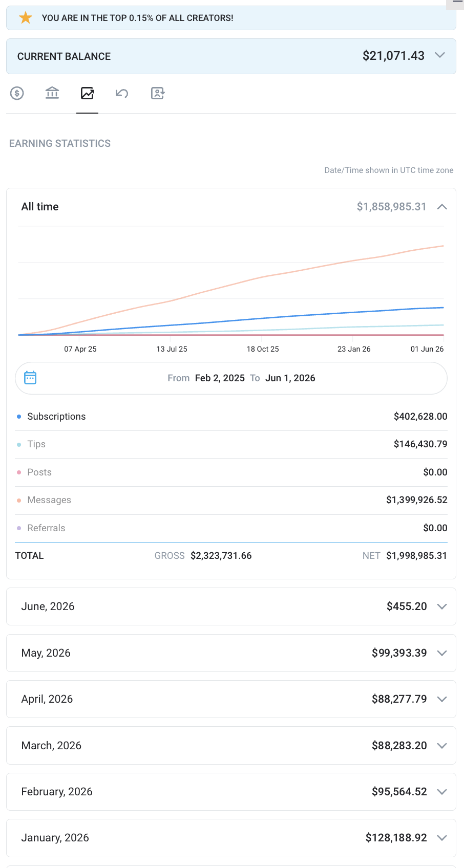Expand the Current Balance chevron

click(x=439, y=55)
